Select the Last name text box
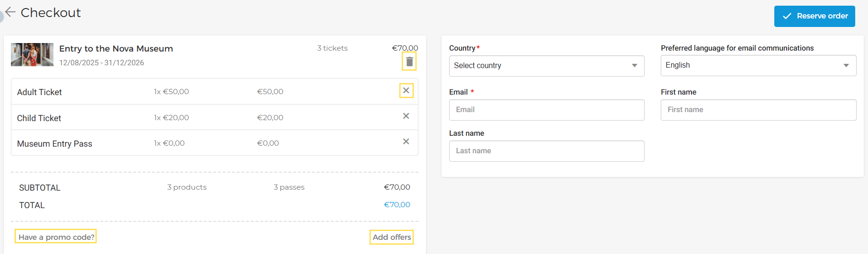The width and height of the screenshot is (868, 254). tap(546, 151)
